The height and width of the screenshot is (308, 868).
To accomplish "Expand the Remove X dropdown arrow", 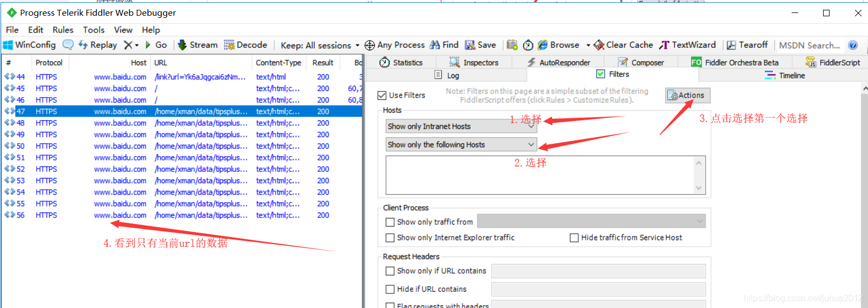I will click(x=137, y=45).
